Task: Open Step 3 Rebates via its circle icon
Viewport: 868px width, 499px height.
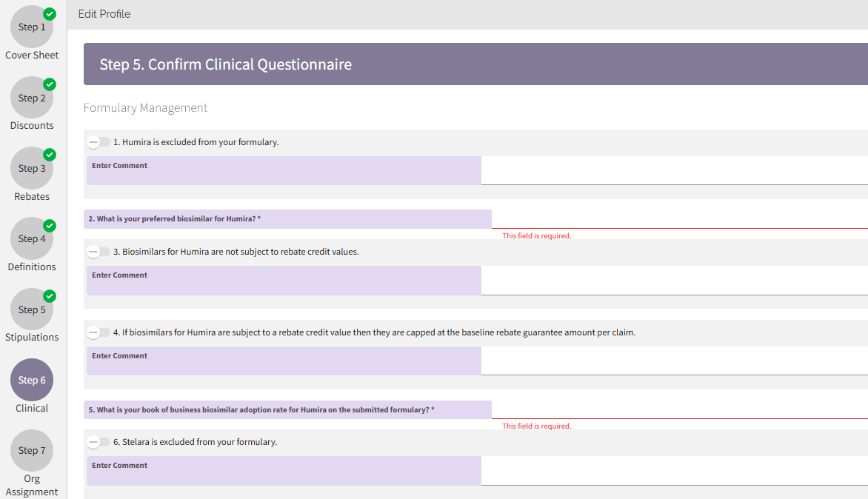Action: click(x=31, y=168)
